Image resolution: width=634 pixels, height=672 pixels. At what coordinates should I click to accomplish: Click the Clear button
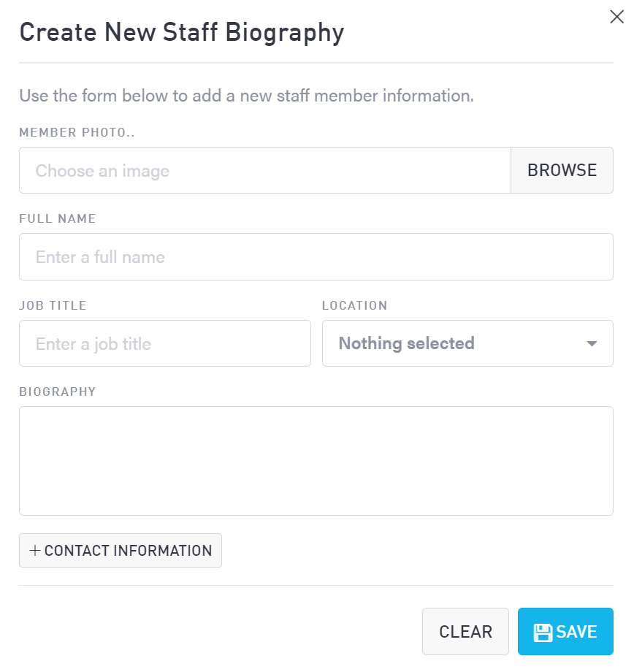(465, 632)
